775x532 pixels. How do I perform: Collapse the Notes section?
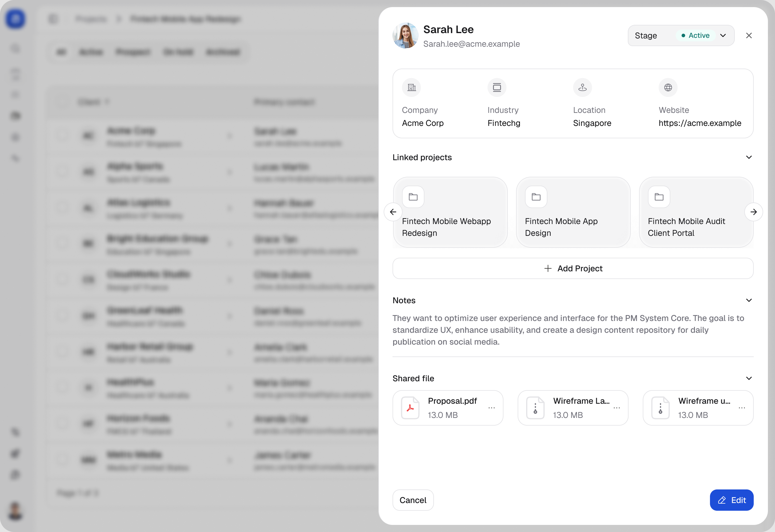(x=749, y=301)
